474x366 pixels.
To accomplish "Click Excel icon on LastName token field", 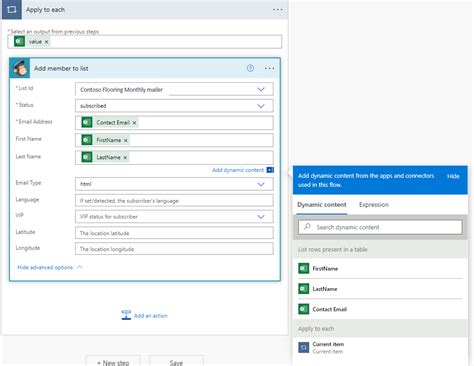I will tap(87, 157).
